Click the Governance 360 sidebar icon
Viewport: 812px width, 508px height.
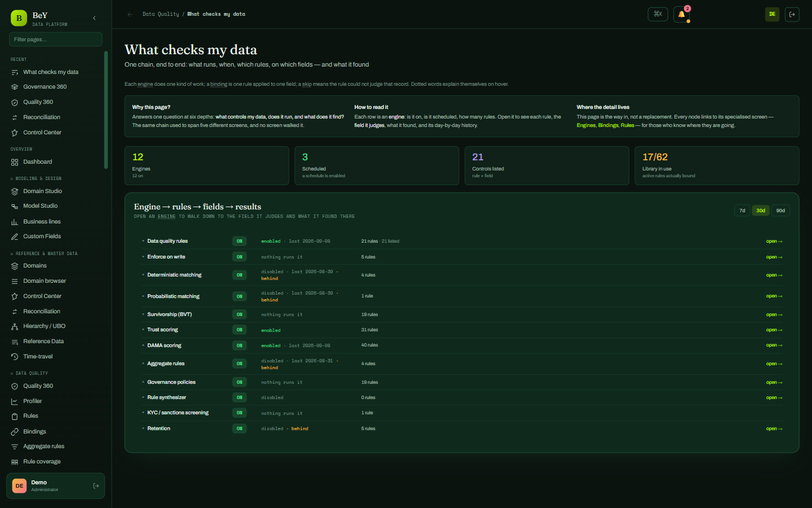click(x=15, y=87)
